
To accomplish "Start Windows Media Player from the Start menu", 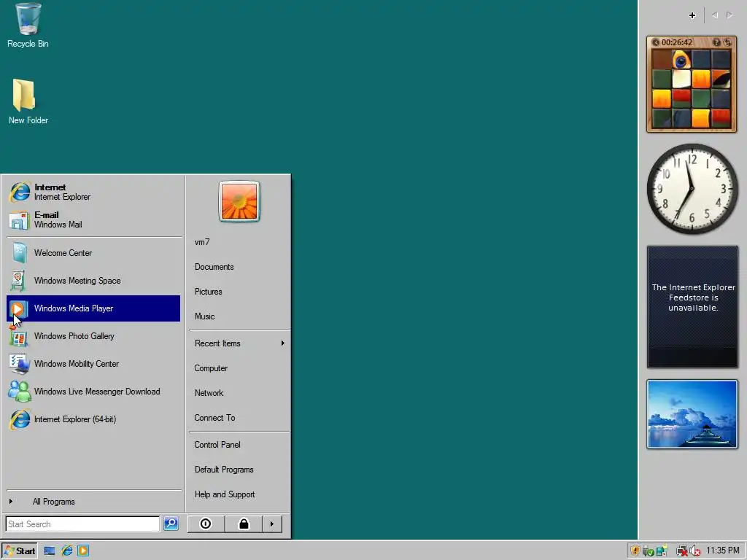I will (94, 308).
